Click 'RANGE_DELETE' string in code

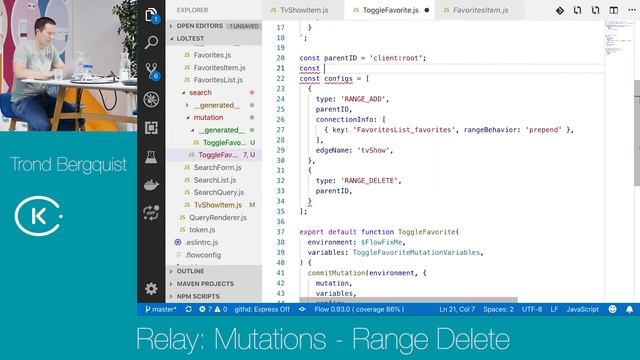369,181
